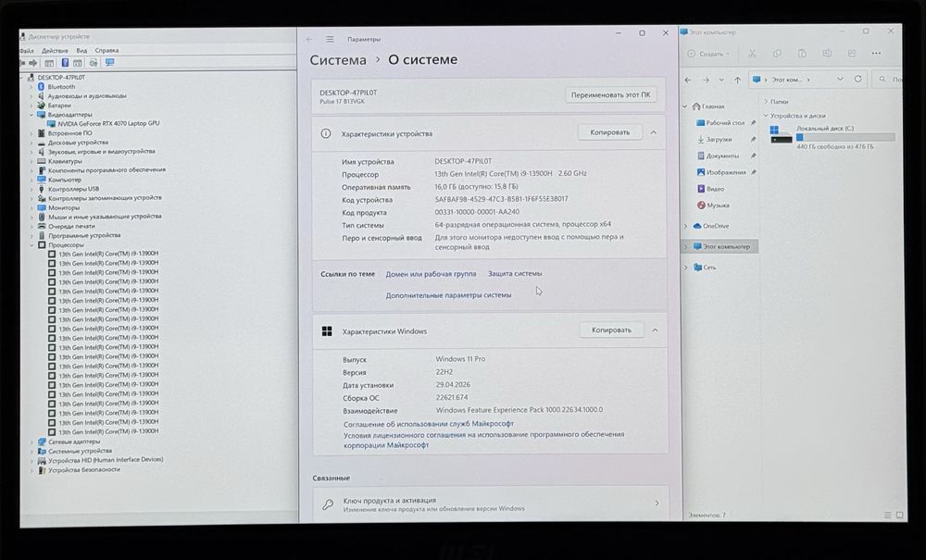The width and height of the screenshot is (926, 560).
Task: Click the Система breadcrumb in Settings
Action: coord(338,60)
